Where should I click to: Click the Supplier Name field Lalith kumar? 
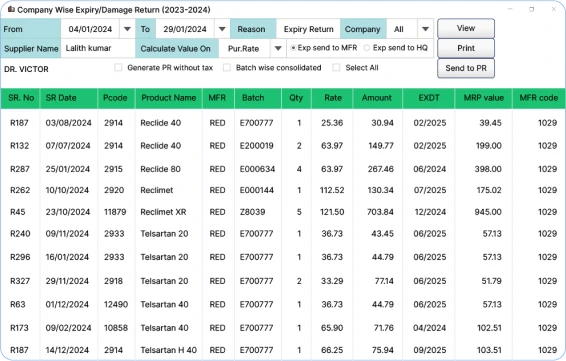[97, 48]
